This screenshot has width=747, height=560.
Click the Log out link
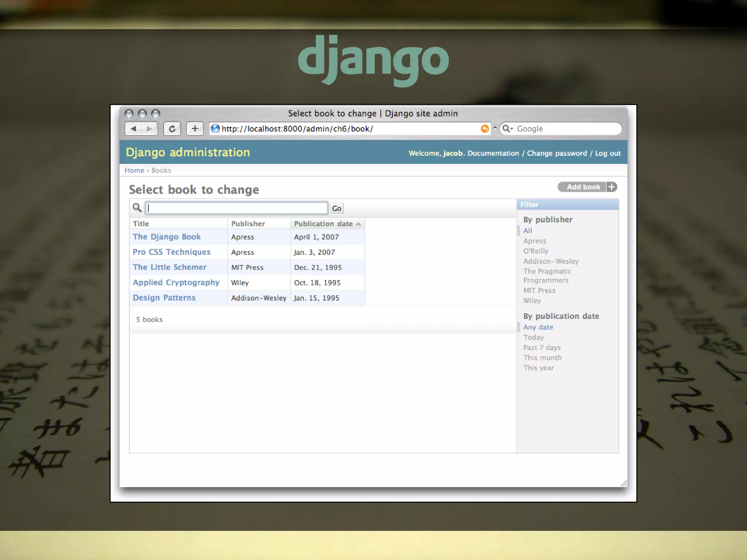point(608,153)
